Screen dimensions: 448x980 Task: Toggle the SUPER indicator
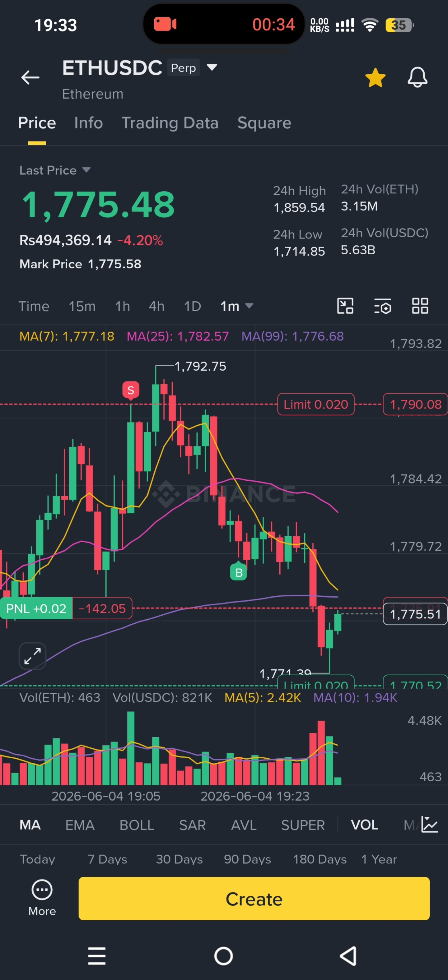point(303,825)
